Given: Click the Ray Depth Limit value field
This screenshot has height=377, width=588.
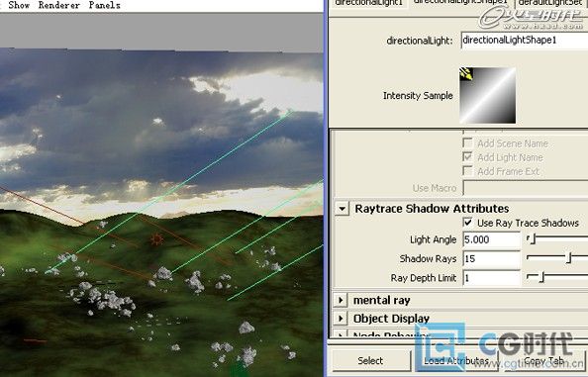Looking at the screenshot, I should (x=491, y=278).
